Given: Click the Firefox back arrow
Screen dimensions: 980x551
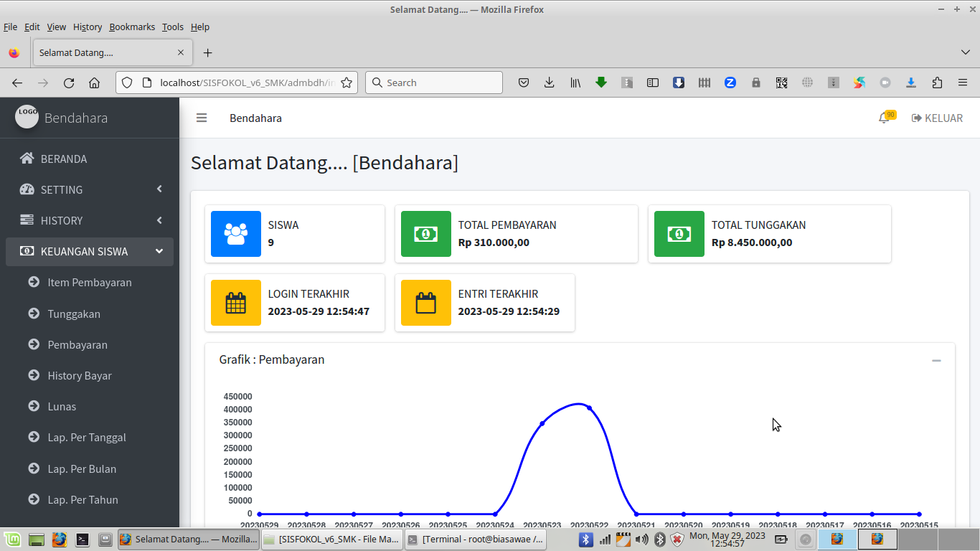Looking at the screenshot, I should point(17,83).
